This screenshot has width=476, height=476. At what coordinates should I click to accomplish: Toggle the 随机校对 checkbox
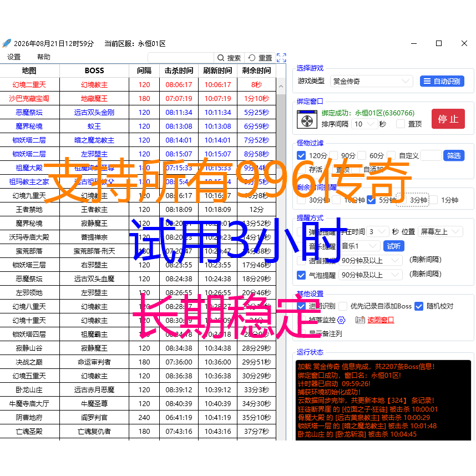[419, 306]
